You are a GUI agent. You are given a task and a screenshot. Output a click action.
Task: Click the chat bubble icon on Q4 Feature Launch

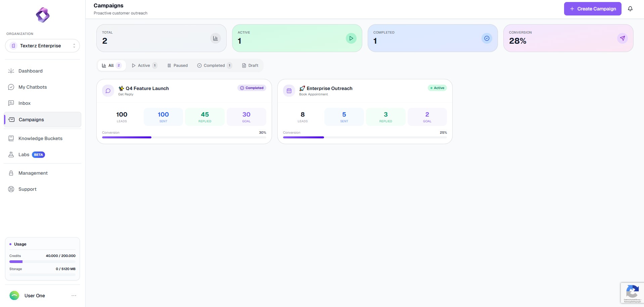pos(108,91)
